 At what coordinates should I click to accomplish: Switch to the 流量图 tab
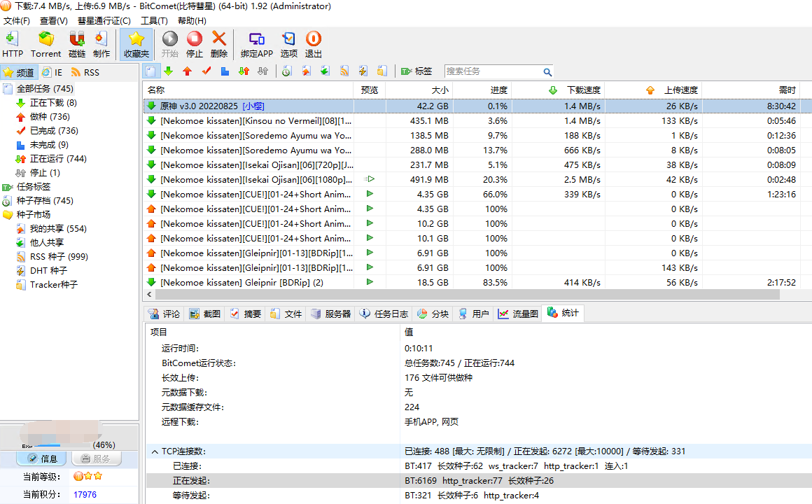(518, 314)
